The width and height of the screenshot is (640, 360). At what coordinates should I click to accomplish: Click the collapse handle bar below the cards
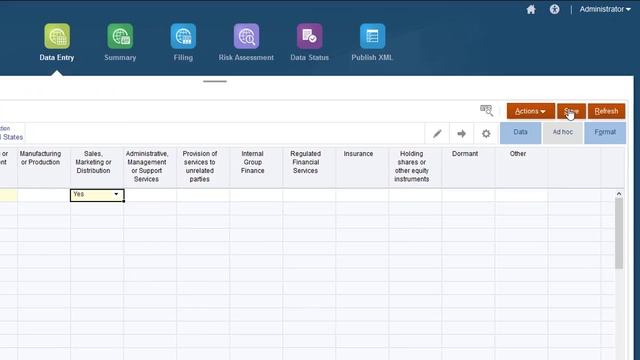[215, 81]
